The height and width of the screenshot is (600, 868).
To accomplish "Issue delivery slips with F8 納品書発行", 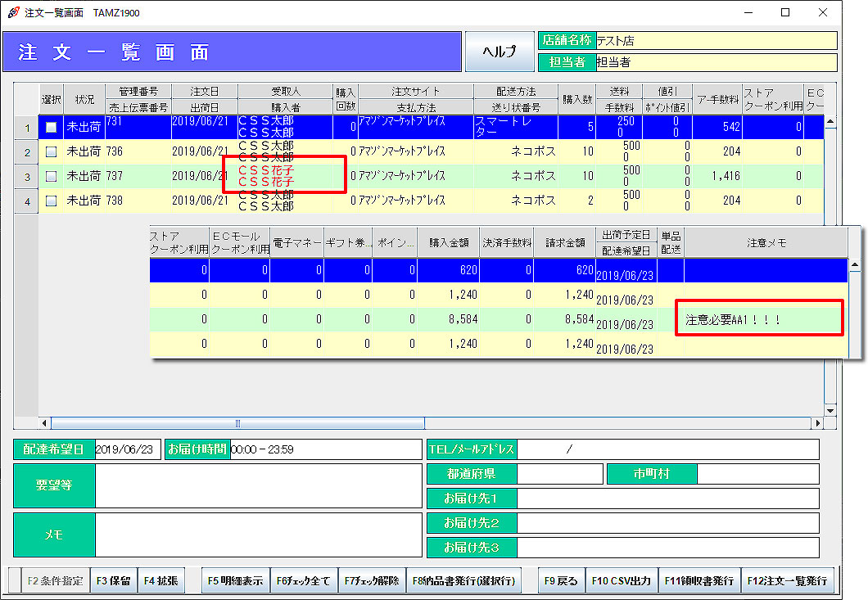I will (465, 581).
